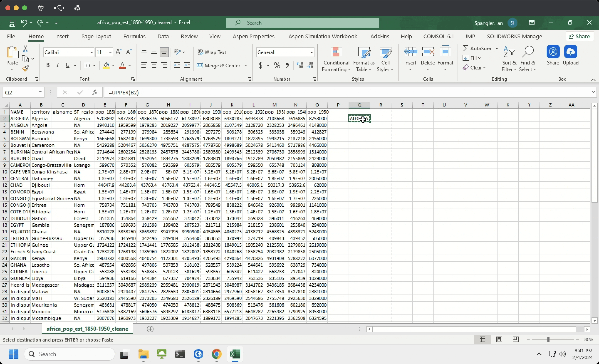The width and height of the screenshot is (599, 364).
Task: Click the Save icon in title bar
Action: (x=12, y=23)
